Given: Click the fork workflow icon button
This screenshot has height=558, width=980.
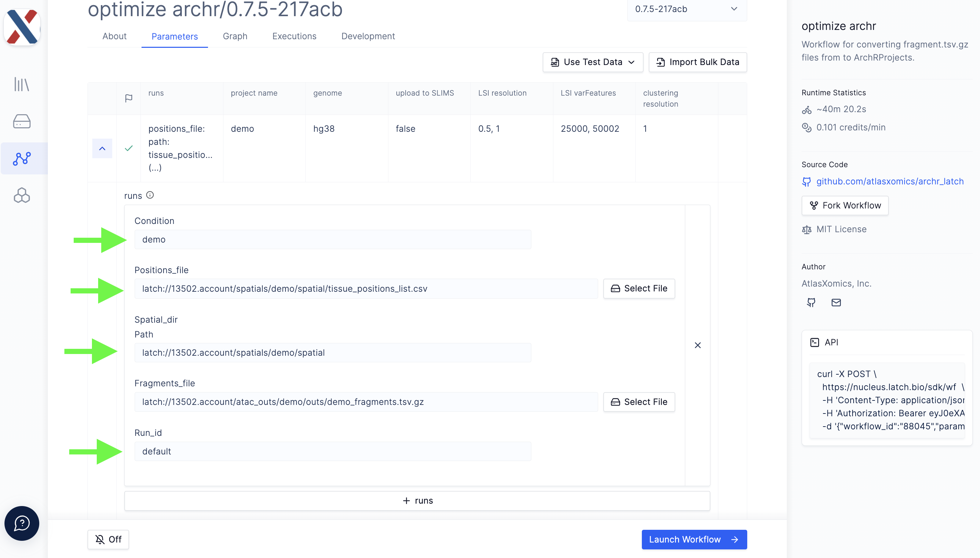Looking at the screenshot, I should click(814, 205).
